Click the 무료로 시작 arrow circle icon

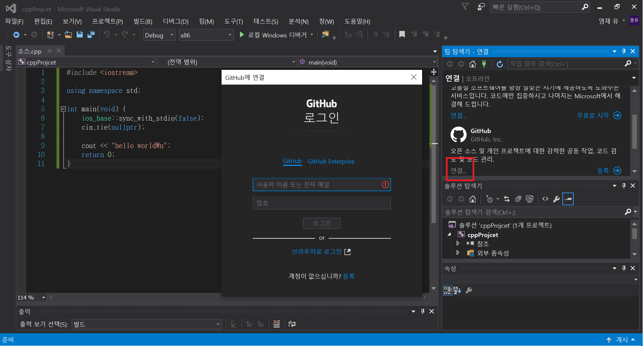(617, 115)
